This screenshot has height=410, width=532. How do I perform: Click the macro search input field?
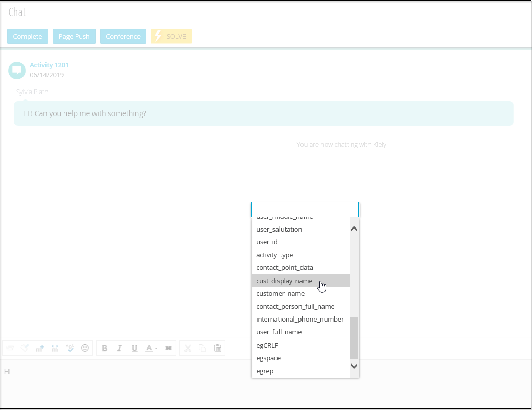tap(305, 210)
